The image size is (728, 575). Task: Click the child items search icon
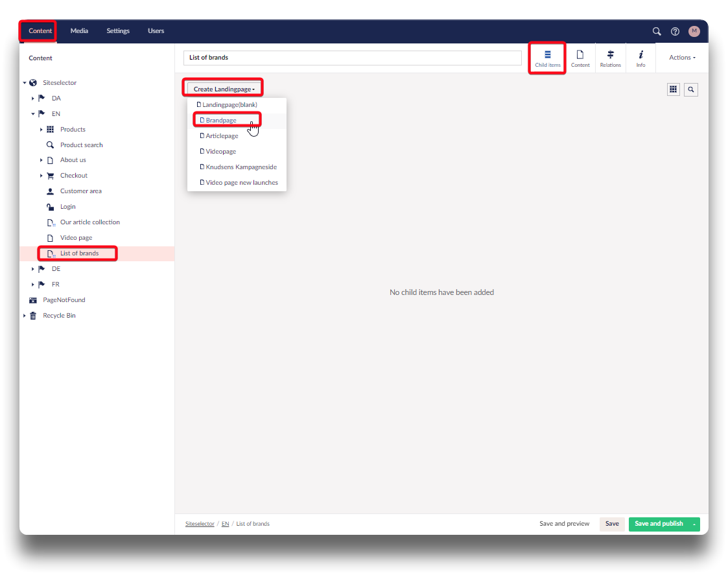pyautogui.click(x=691, y=89)
